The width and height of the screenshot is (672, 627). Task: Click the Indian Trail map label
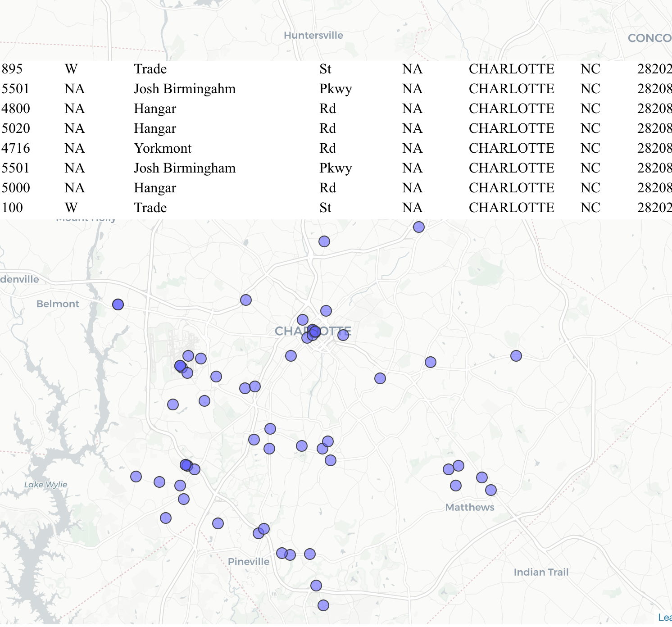541,572
